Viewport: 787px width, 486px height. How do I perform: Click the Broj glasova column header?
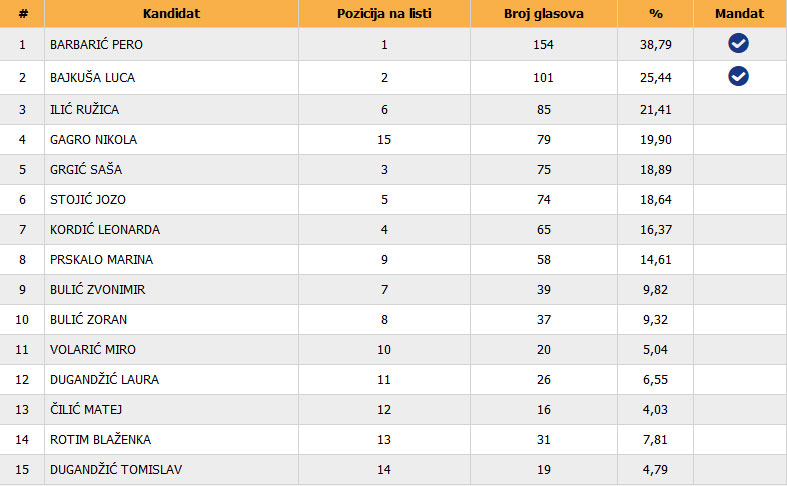(544, 14)
